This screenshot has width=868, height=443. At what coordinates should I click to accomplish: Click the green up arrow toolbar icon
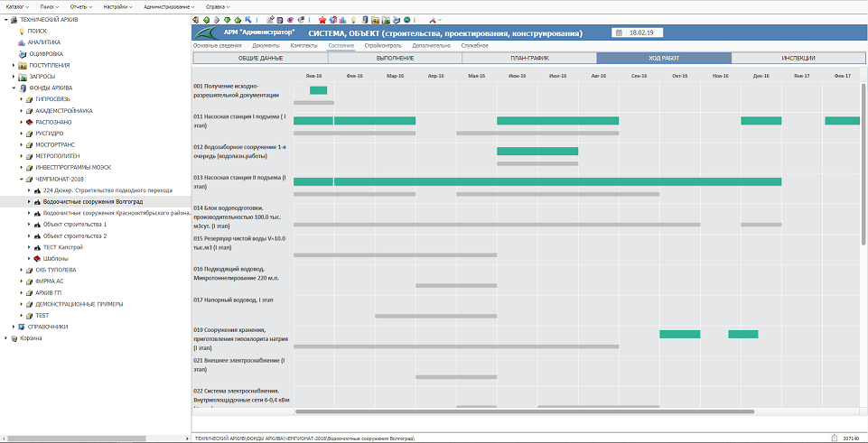tap(238, 19)
